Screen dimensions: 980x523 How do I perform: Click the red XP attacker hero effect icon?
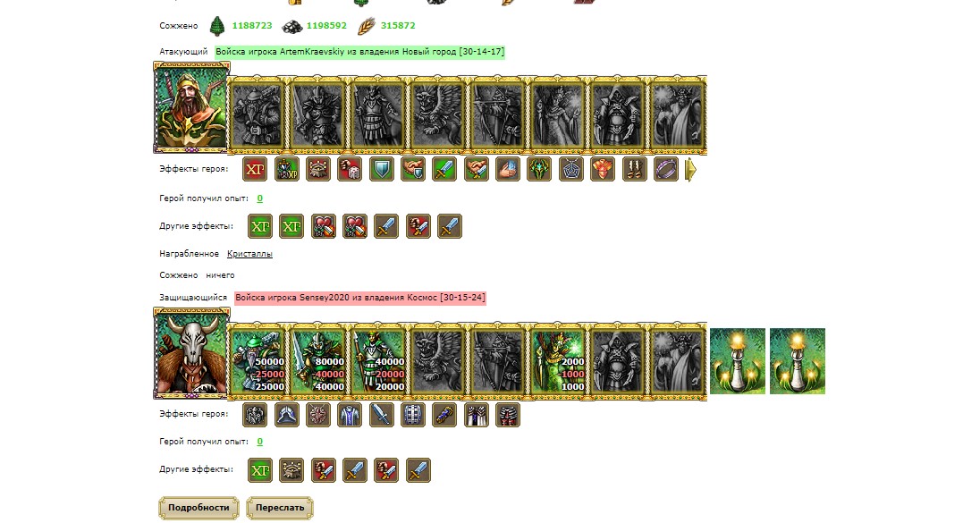pyautogui.click(x=255, y=169)
